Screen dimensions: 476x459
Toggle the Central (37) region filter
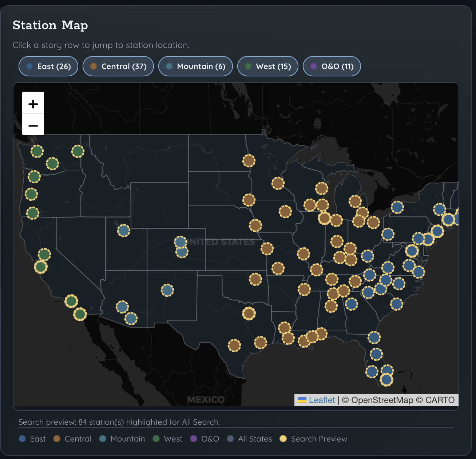(118, 66)
